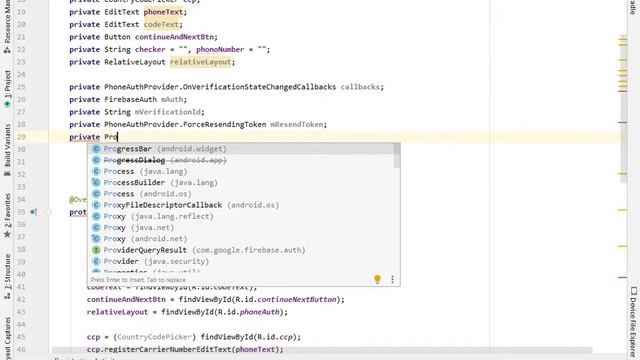
Task: Open the Build Variants tool window
Action: 7,150
